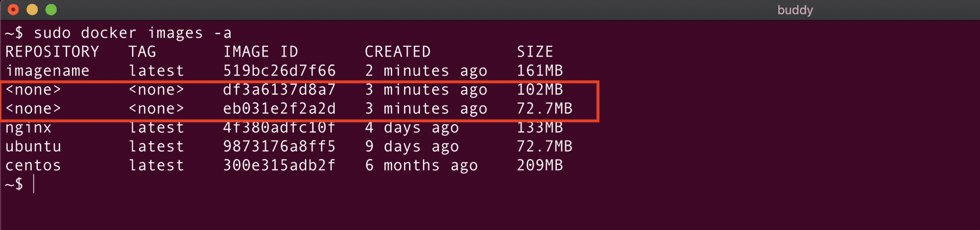Click the SIZE column header
This screenshot has width=980, height=230.
[x=535, y=52]
